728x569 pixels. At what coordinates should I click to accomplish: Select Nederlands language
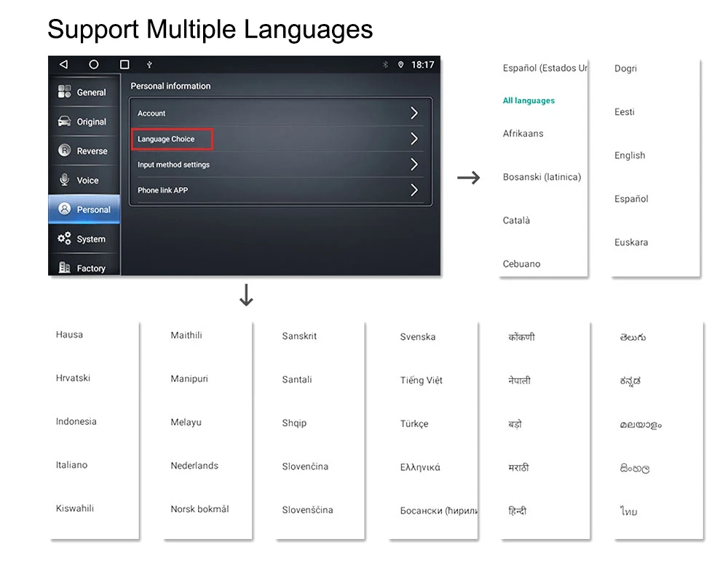[194, 466]
